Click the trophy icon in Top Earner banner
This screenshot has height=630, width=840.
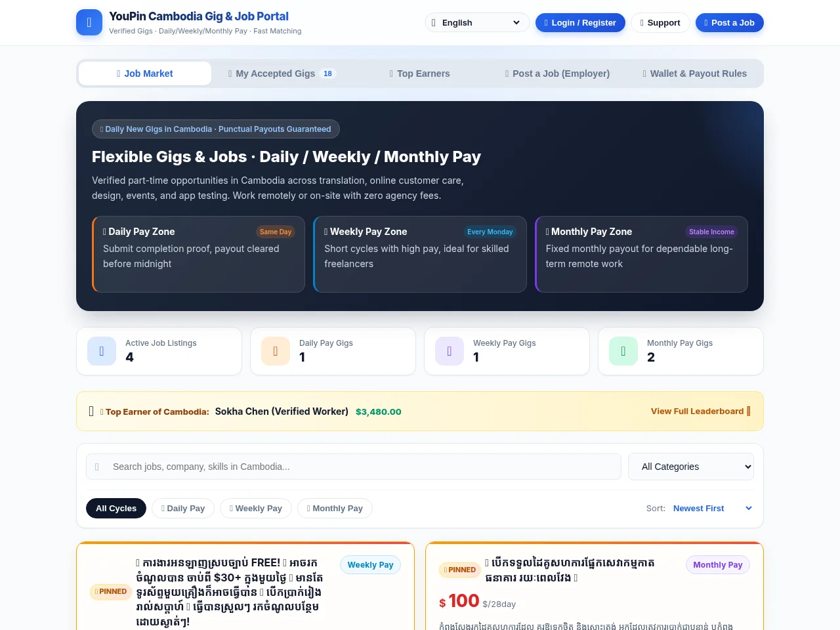[91, 411]
